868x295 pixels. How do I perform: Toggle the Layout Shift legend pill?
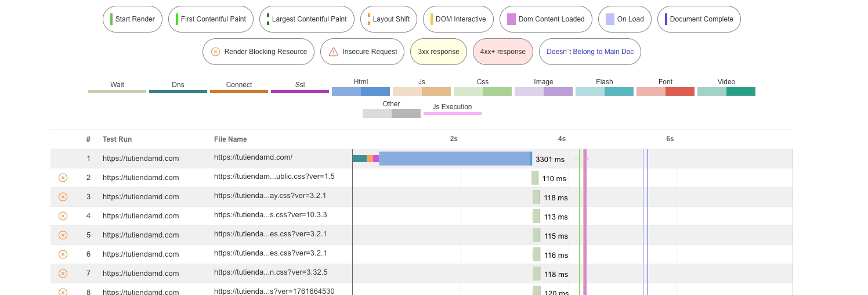[388, 19]
